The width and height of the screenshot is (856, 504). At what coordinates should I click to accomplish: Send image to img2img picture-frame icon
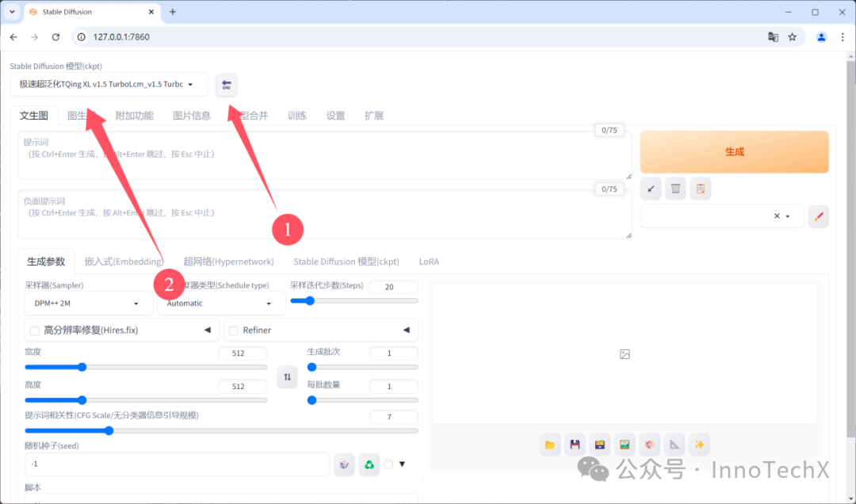pyautogui.click(x=625, y=445)
